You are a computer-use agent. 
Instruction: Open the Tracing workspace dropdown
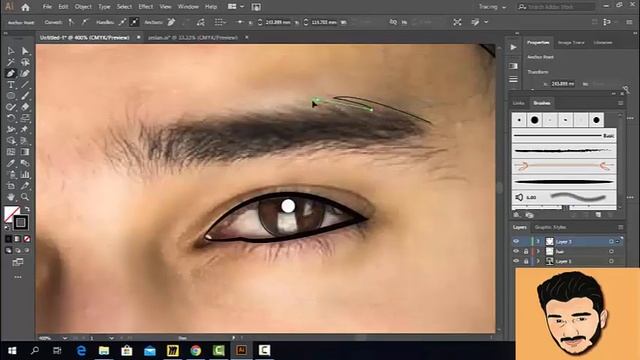click(x=492, y=7)
